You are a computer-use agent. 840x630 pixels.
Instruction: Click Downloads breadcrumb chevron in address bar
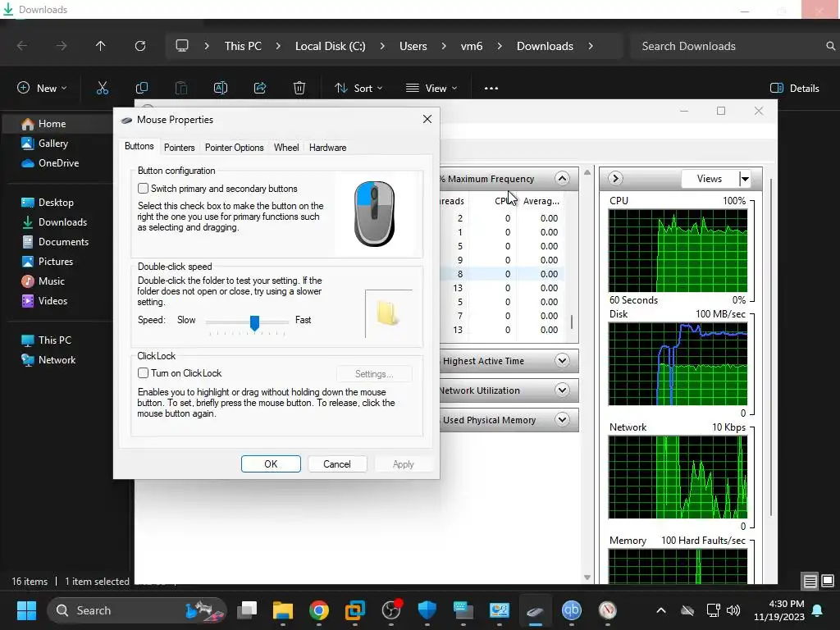591,46
